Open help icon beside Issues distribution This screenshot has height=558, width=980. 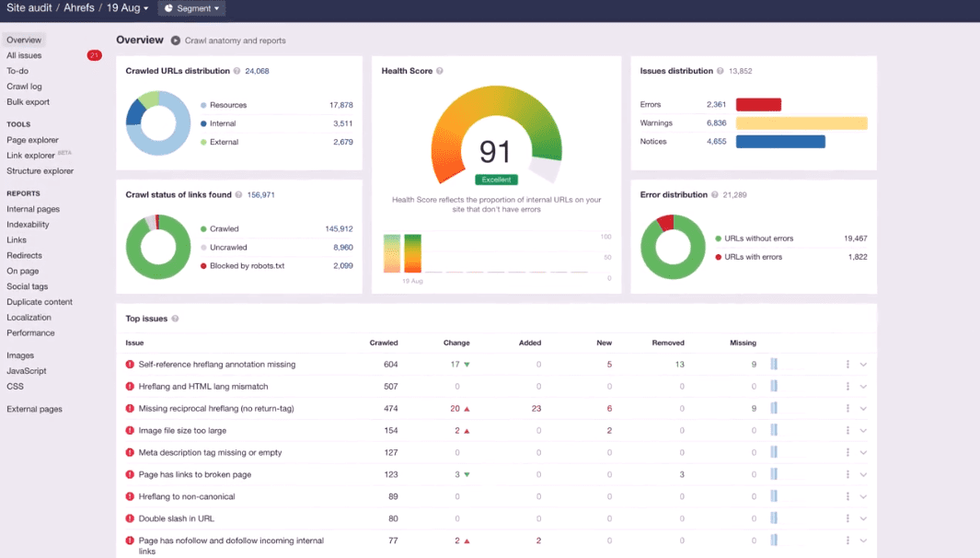[720, 71]
